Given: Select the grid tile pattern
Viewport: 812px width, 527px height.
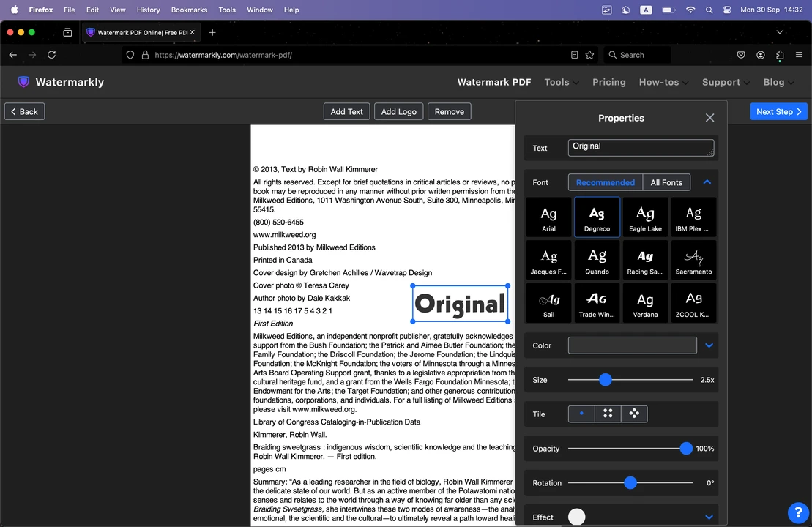Looking at the screenshot, I should coord(607,414).
